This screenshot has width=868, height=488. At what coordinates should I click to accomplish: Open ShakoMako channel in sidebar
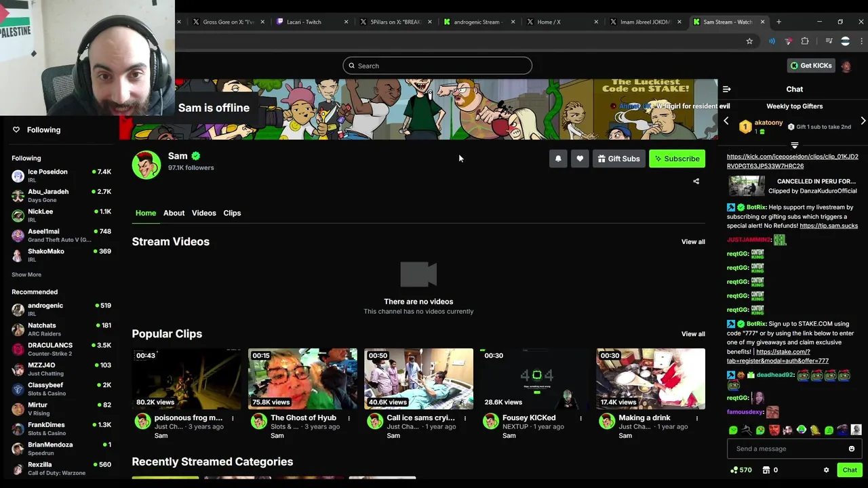(61, 255)
